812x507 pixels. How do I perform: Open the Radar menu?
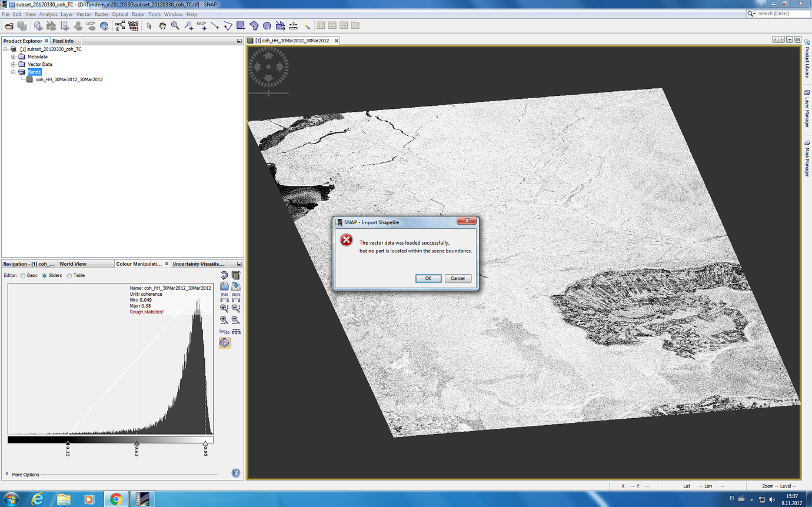tap(138, 14)
